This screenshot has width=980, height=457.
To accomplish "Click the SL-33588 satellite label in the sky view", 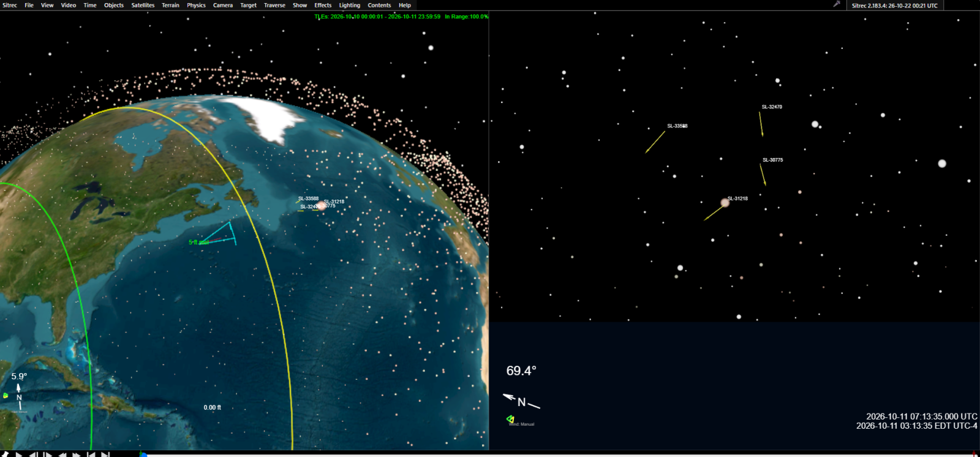I will (677, 126).
